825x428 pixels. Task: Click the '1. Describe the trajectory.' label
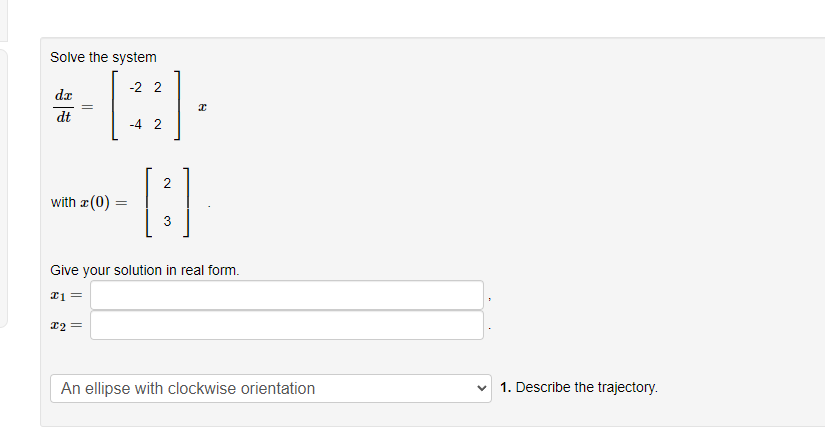[x=579, y=387]
